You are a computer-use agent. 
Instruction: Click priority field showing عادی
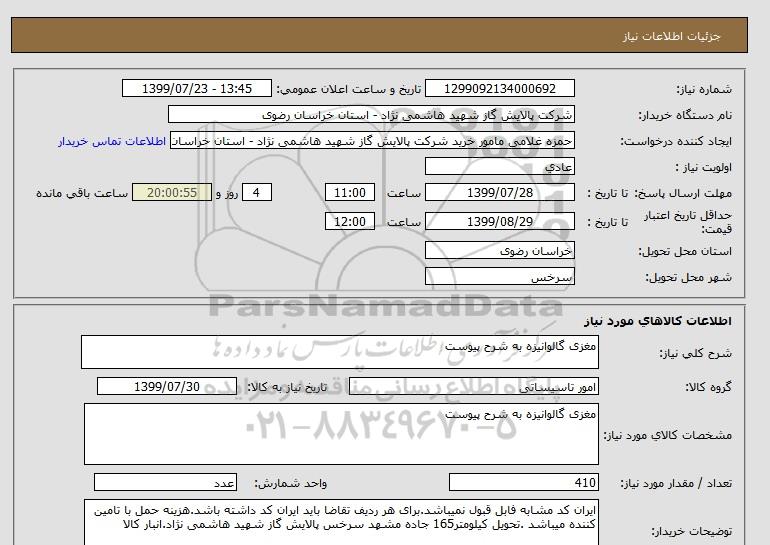[x=499, y=166]
